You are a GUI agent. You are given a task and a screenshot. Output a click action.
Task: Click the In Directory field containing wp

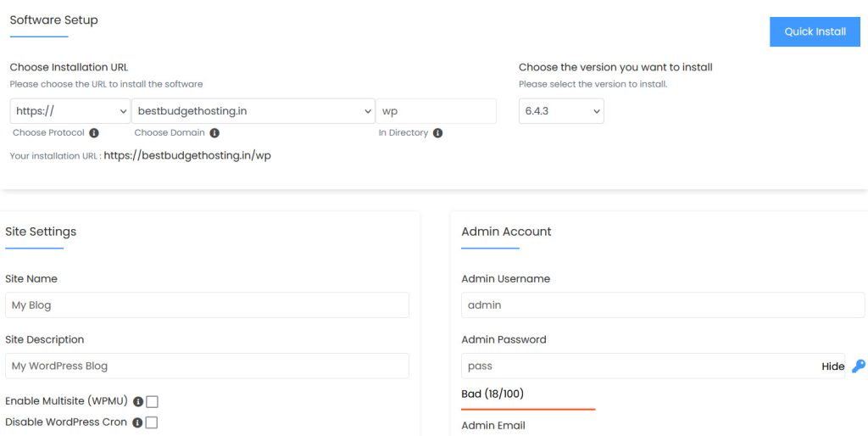click(436, 111)
